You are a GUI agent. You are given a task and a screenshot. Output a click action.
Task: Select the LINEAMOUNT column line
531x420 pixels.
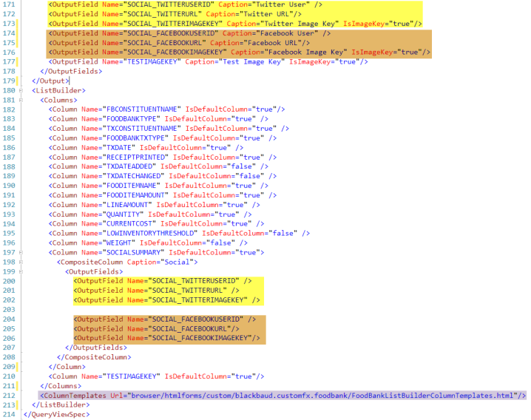coord(154,205)
